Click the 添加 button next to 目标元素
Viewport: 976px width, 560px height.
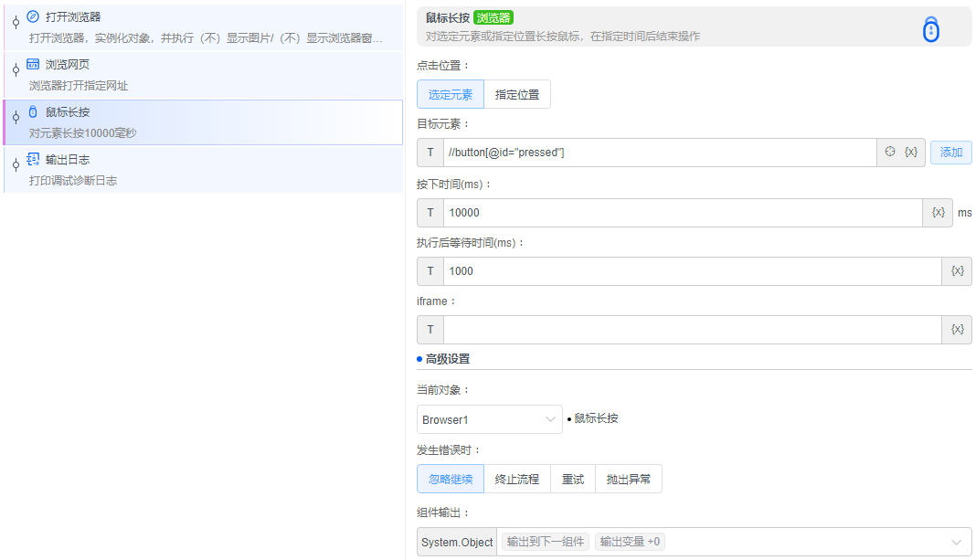pyautogui.click(x=950, y=152)
